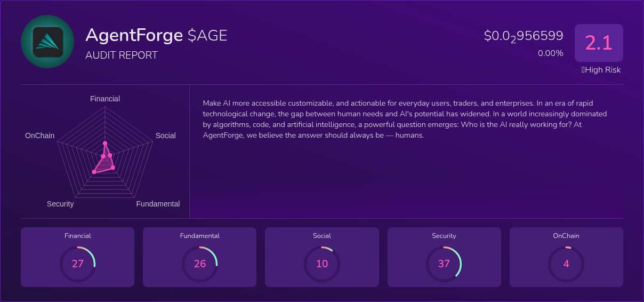Viewport: 644px width, 302px height.
Task: Click the Social axis label on radar chart
Action: click(166, 136)
